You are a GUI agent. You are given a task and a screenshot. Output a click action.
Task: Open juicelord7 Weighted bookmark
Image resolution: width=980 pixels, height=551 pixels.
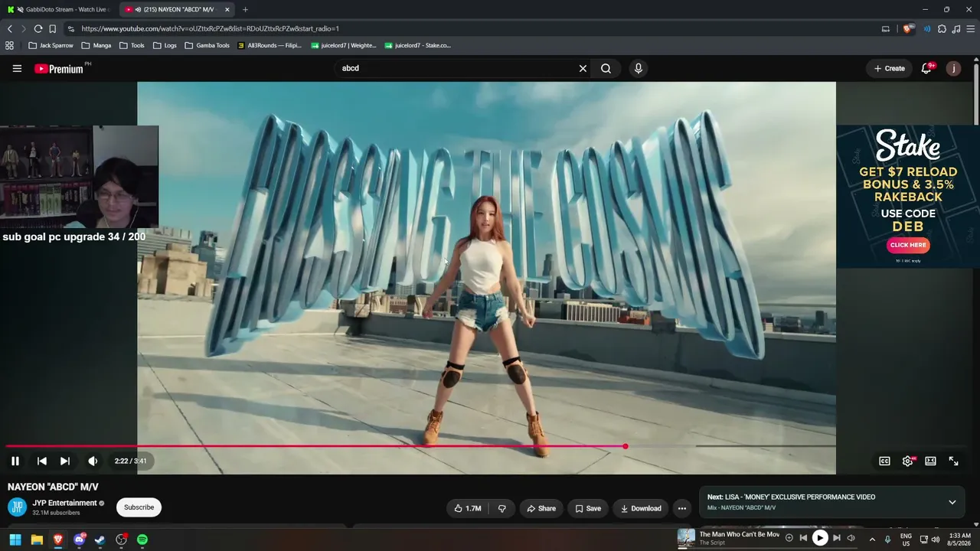344,45
